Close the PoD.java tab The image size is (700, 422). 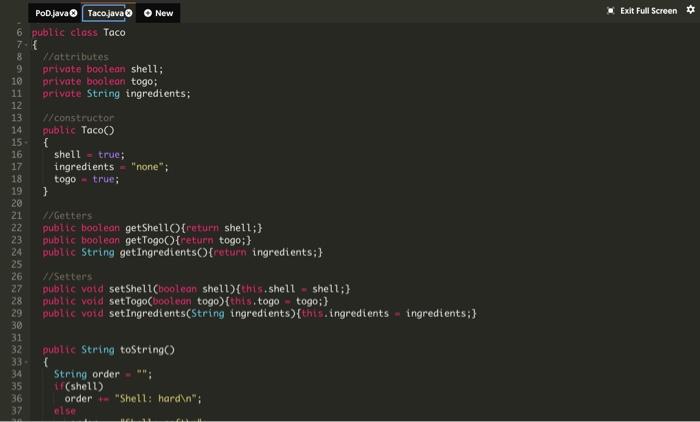pyautogui.click(x=74, y=13)
